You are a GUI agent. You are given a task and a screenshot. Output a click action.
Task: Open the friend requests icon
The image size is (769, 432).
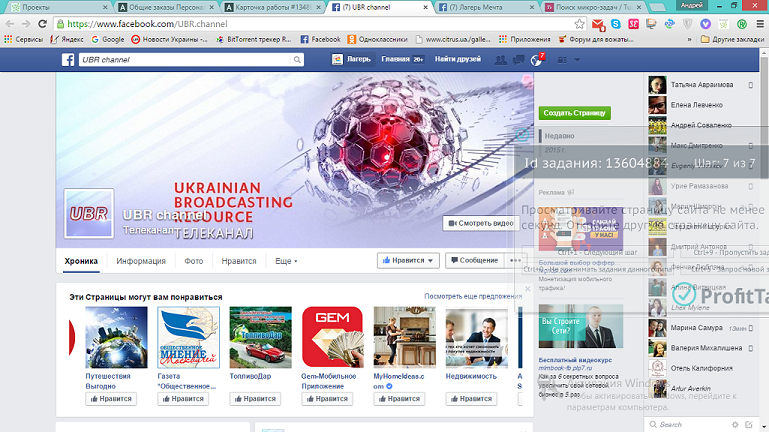500,59
